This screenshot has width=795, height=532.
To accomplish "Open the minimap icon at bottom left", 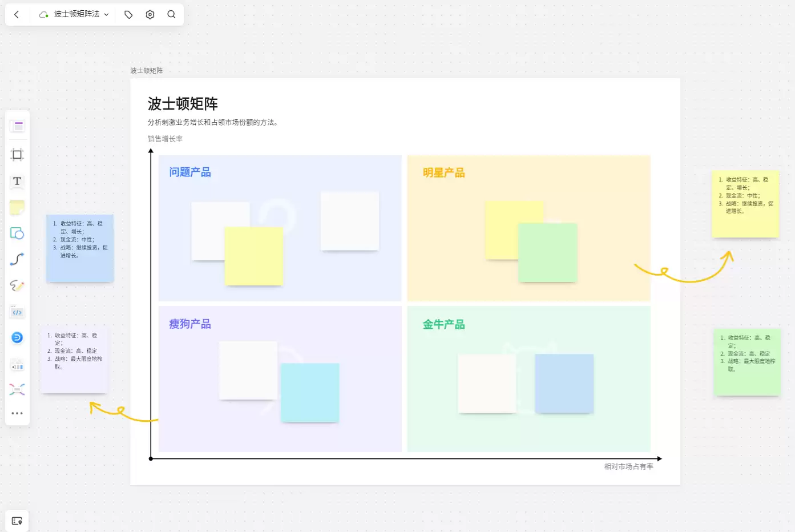I will click(17, 521).
